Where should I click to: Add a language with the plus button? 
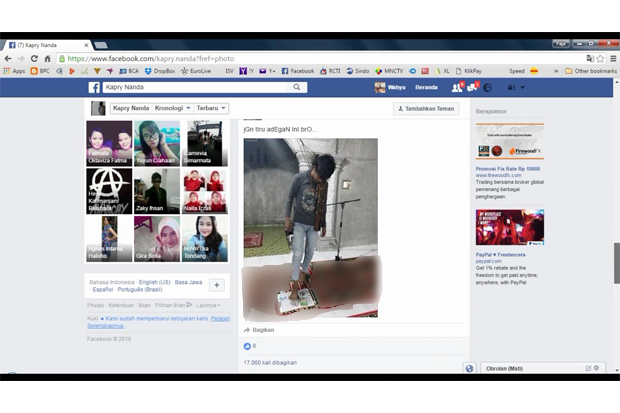click(217, 285)
